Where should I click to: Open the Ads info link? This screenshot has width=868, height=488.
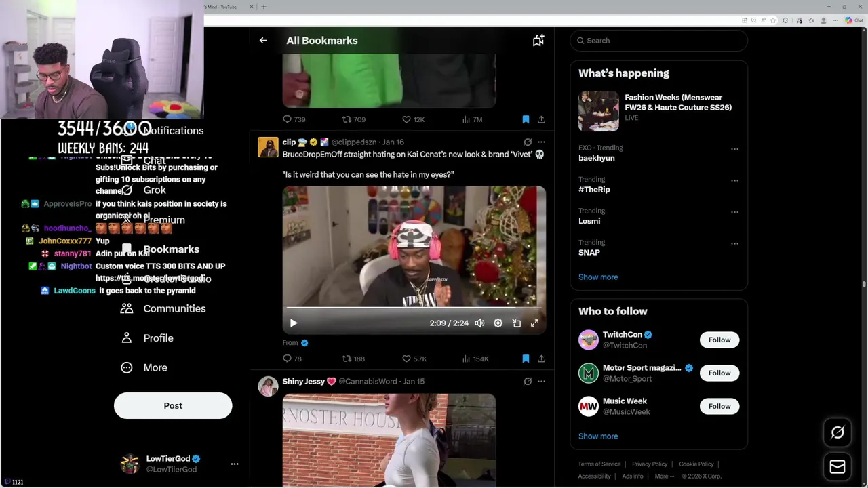pyautogui.click(x=633, y=476)
